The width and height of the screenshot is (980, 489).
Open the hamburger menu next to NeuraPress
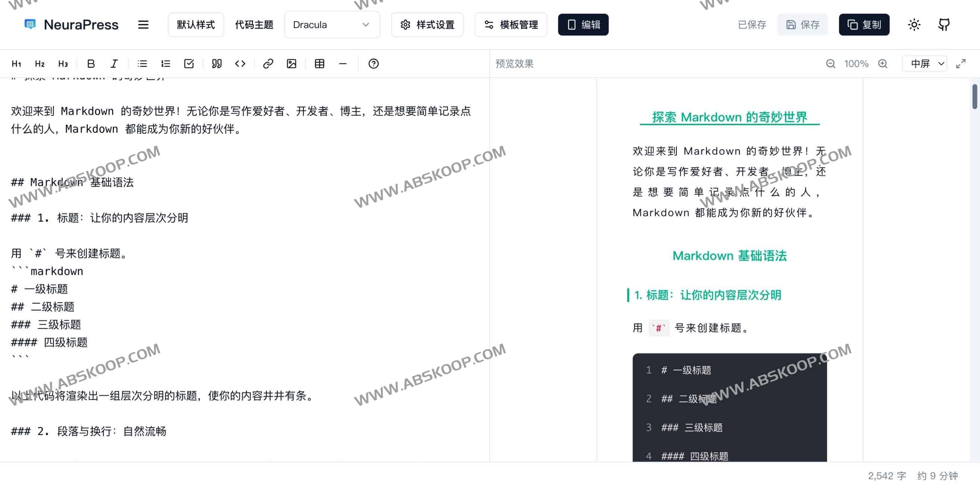(x=144, y=24)
